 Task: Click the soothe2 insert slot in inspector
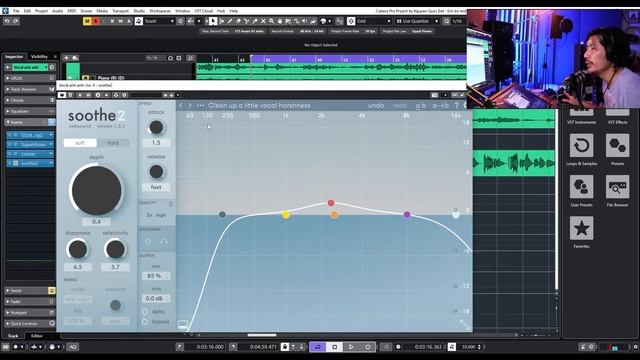tap(30, 163)
